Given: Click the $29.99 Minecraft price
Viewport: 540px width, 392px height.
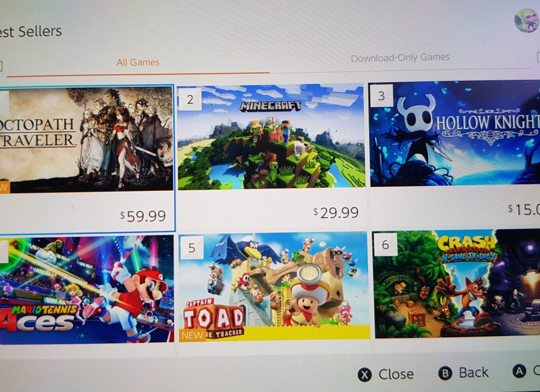Looking at the screenshot, I should tap(336, 212).
